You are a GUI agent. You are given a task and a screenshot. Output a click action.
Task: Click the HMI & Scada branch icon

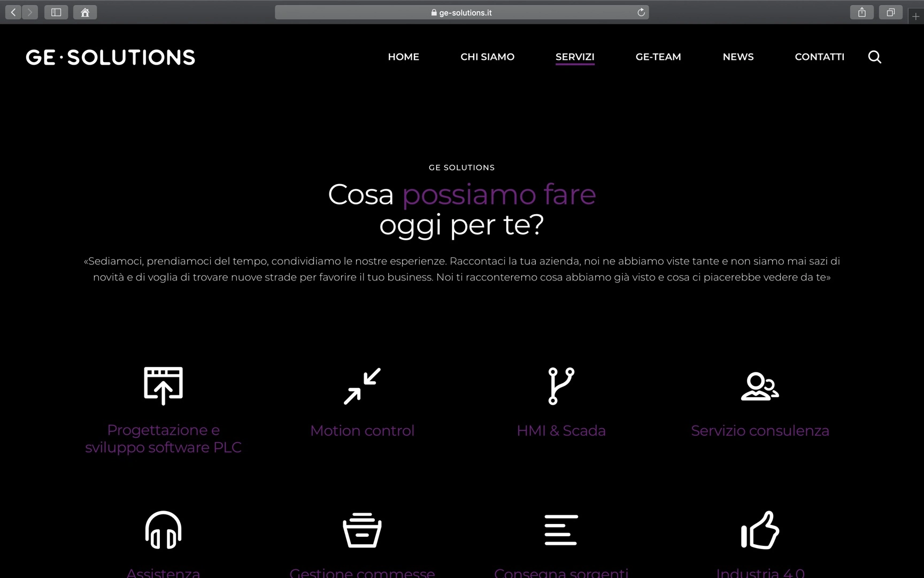tap(561, 386)
